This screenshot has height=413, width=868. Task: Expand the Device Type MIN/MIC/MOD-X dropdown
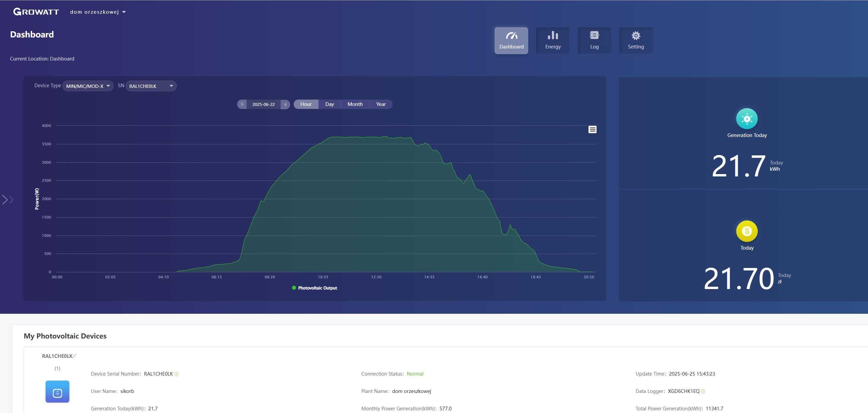pos(88,86)
